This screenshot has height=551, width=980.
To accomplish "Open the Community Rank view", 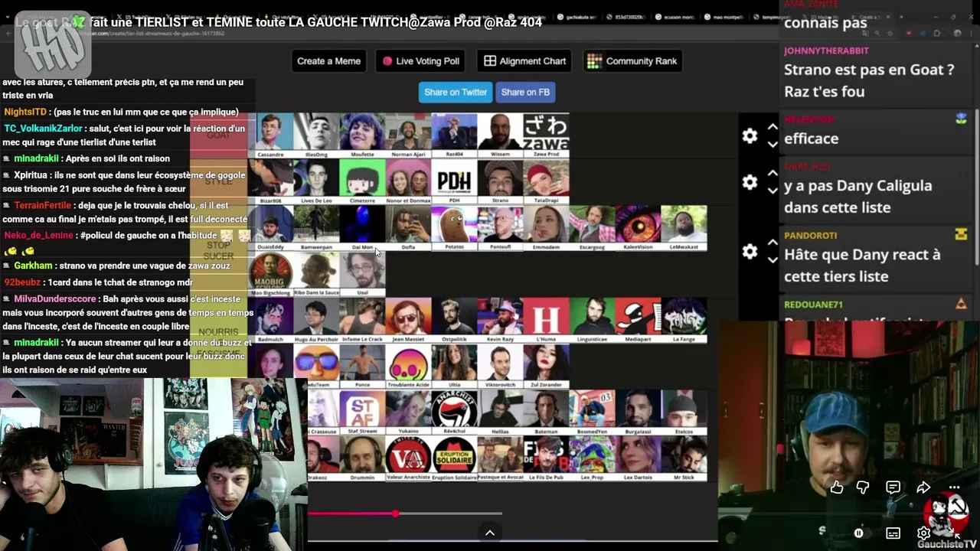I will (x=632, y=61).
